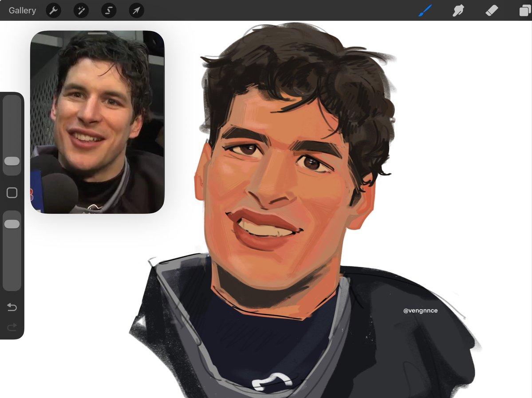The image size is (532, 398).
Task: Open the Adjustments magic wand menu
Action: 81,11
